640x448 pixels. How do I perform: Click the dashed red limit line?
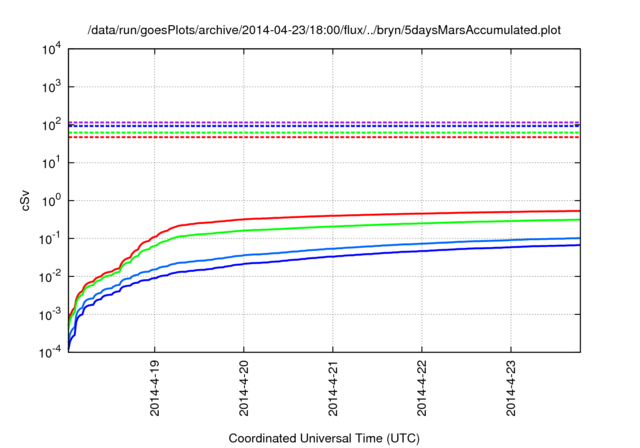click(324, 137)
